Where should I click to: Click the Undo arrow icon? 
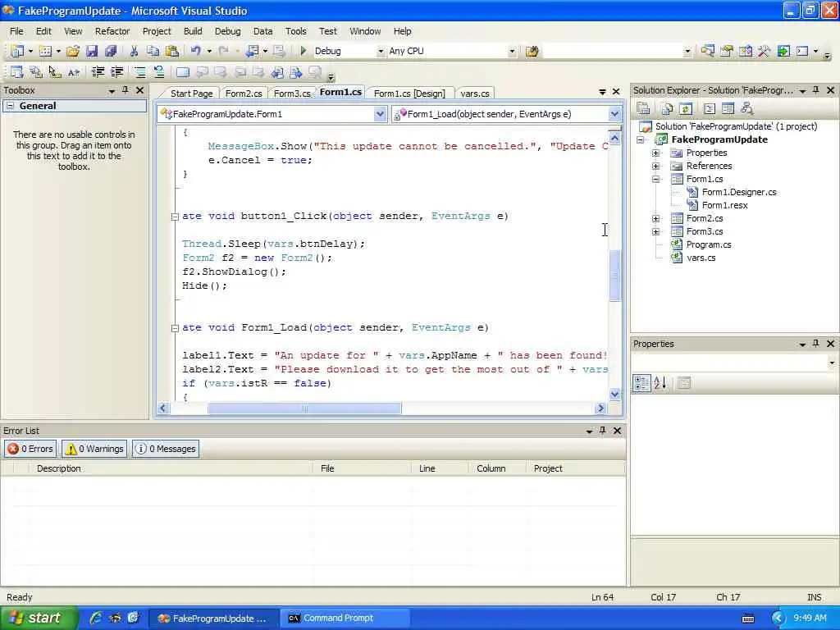click(x=195, y=51)
